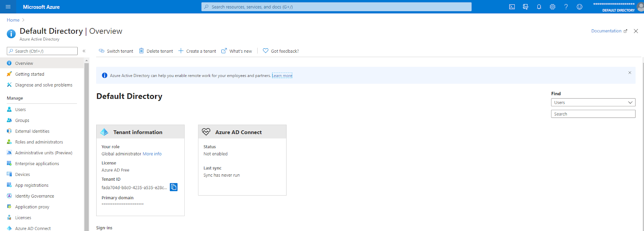This screenshot has width=644, height=231.
Task: Open the notifications bell
Action: tap(539, 7)
